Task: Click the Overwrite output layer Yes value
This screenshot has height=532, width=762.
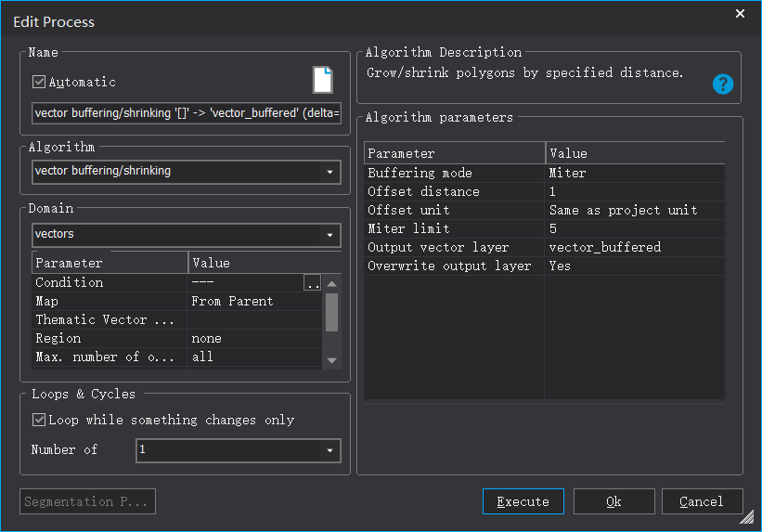Action: click(635, 266)
